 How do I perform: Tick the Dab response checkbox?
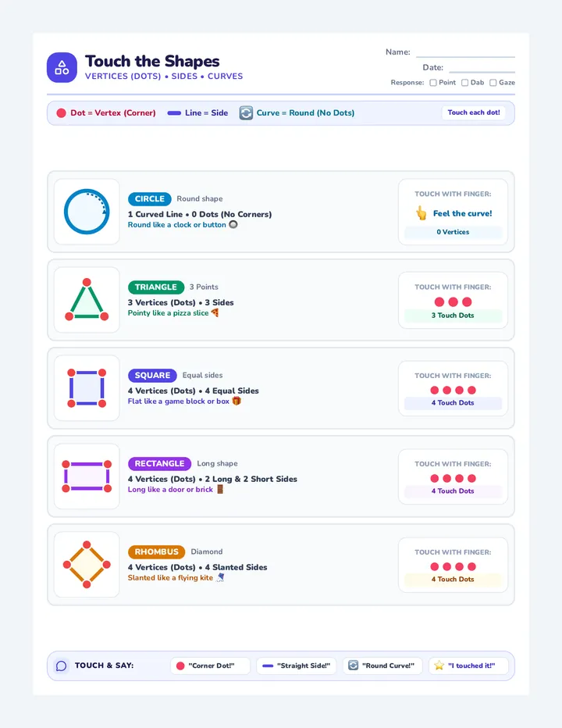[464, 83]
